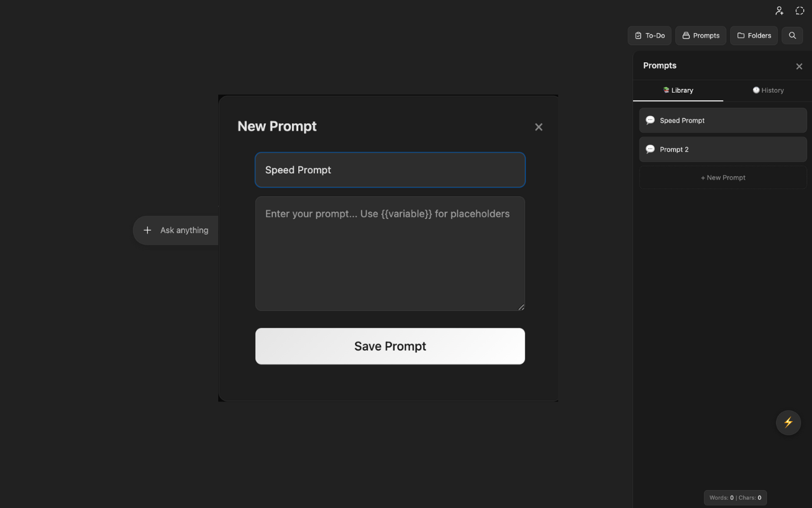Click the add-user icon top right
The width and height of the screenshot is (812, 508).
coord(779,10)
